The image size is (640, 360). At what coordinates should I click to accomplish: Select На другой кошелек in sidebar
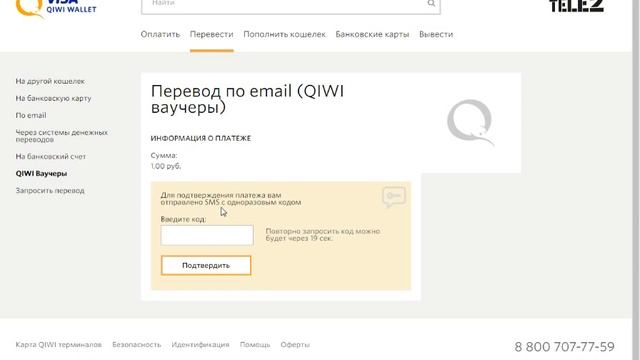click(50, 81)
